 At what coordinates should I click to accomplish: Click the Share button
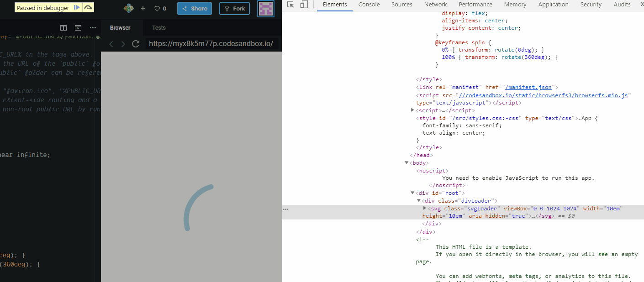coord(194,8)
